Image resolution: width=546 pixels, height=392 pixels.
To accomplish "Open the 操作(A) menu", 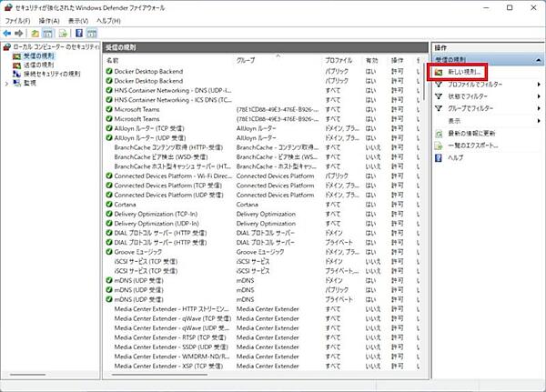I will point(49,21).
